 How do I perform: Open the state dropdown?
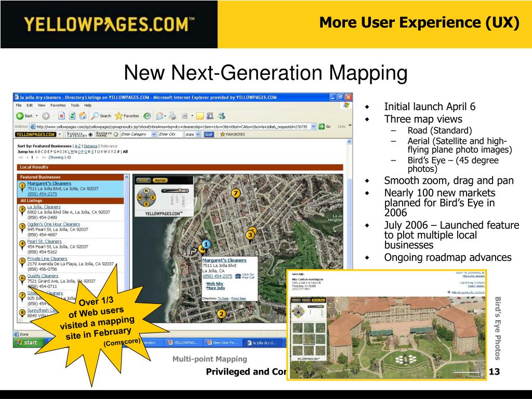coord(198,135)
